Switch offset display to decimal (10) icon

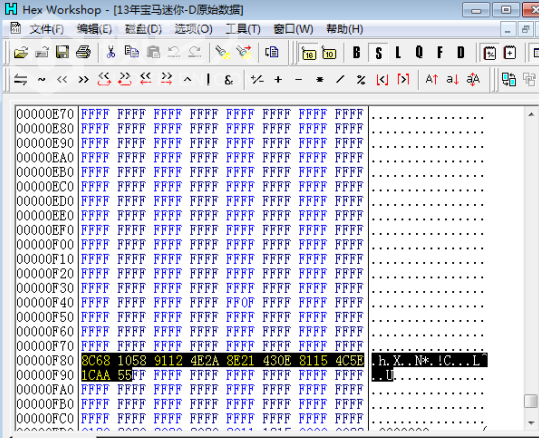point(329,53)
